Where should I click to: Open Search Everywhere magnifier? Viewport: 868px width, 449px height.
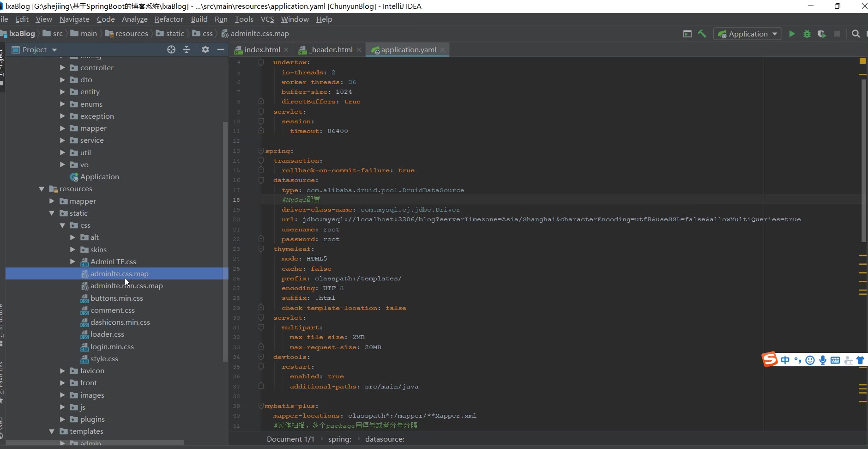[856, 34]
